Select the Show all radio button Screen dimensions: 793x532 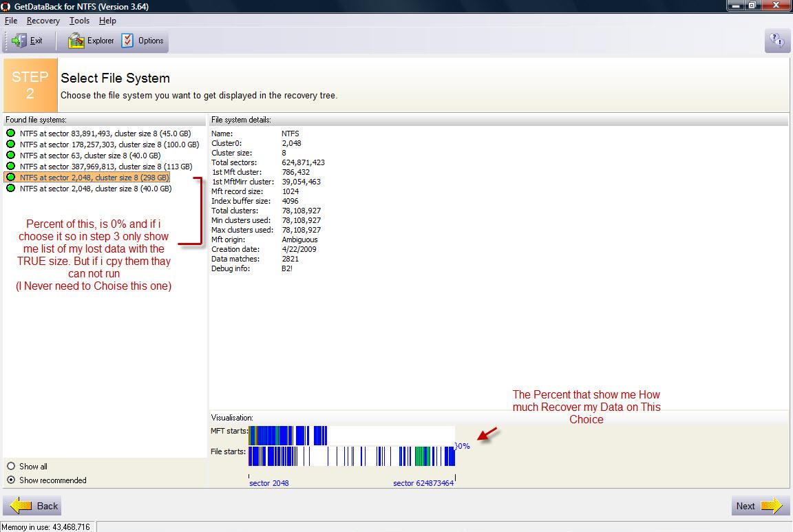(x=11, y=466)
